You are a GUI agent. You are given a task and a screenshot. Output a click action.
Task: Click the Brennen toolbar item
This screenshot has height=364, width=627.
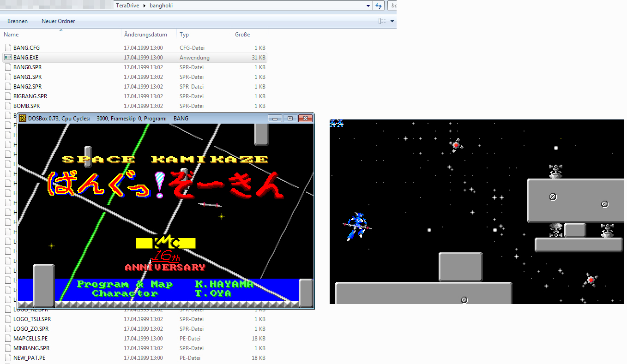click(x=18, y=21)
